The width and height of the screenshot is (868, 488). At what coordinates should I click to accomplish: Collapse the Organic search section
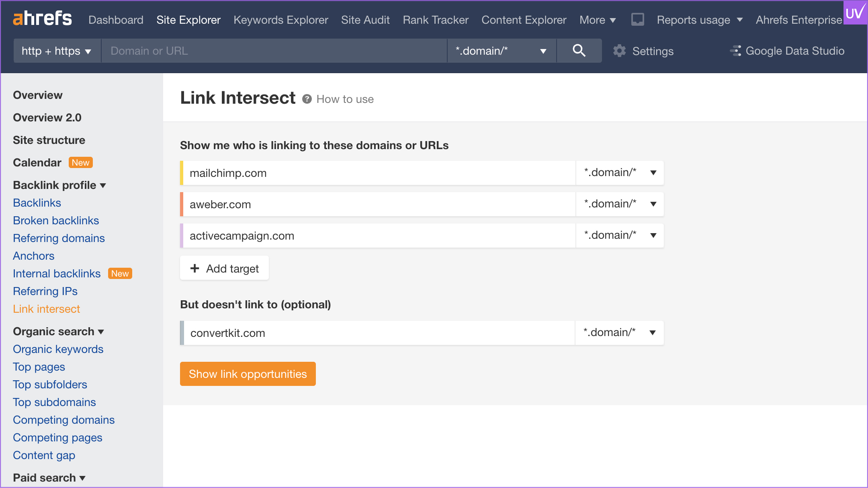coord(59,331)
